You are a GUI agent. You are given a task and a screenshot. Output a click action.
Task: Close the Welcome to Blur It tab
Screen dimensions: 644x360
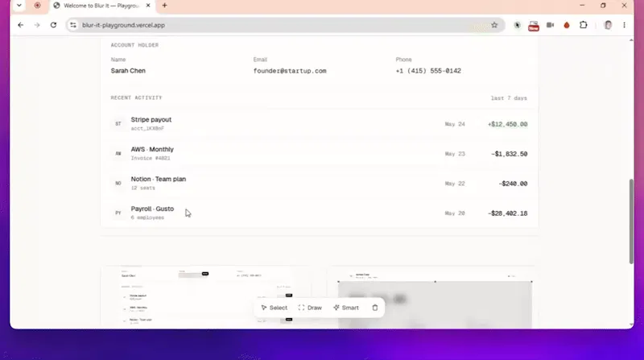coord(148,6)
